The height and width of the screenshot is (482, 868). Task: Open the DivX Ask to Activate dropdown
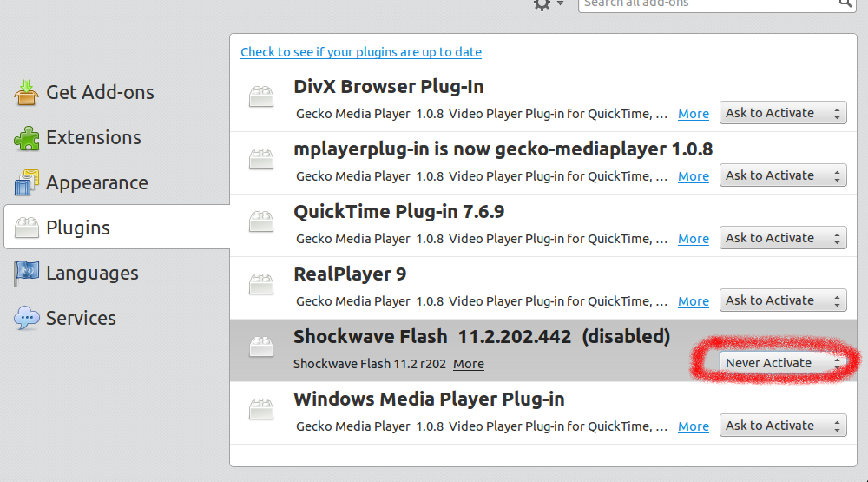tap(782, 113)
